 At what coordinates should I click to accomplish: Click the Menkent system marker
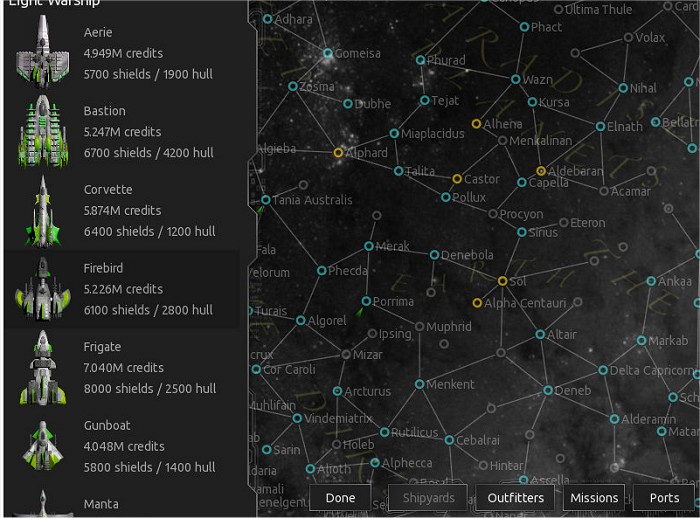pyautogui.click(x=419, y=384)
